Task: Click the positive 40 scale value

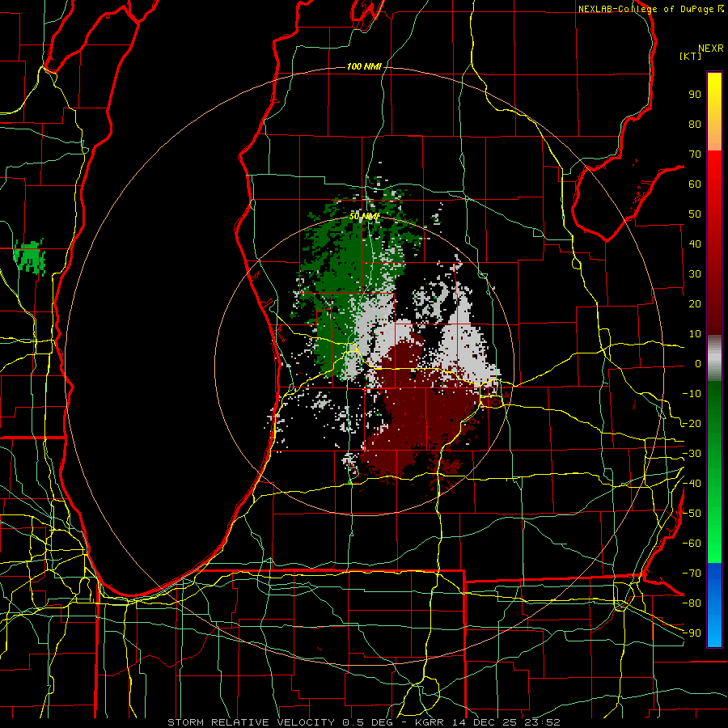Action: [x=695, y=243]
